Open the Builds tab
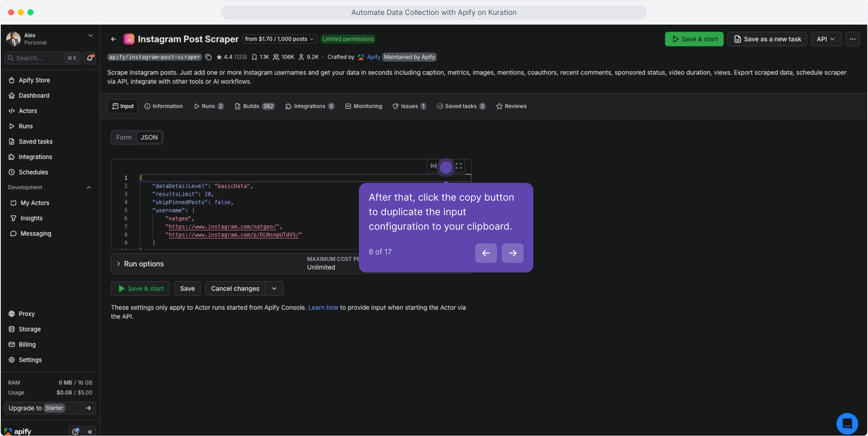 click(x=255, y=106)
